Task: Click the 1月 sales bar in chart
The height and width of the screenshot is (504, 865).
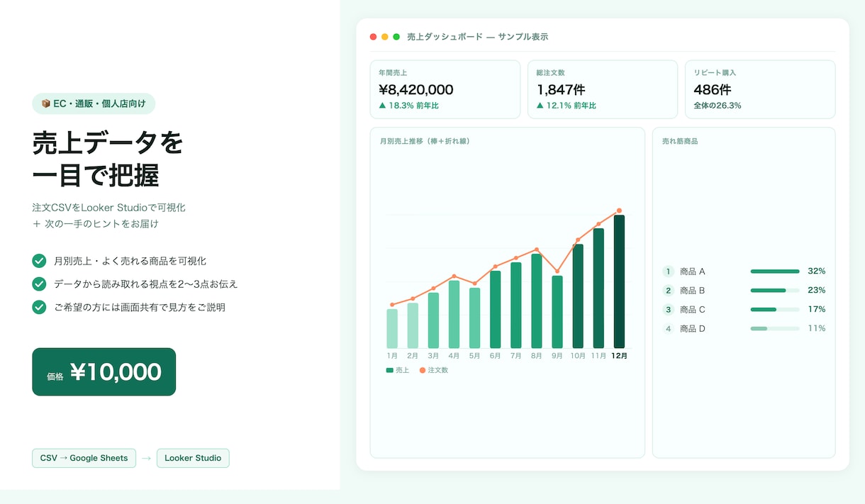Action: tap(392, 328)
